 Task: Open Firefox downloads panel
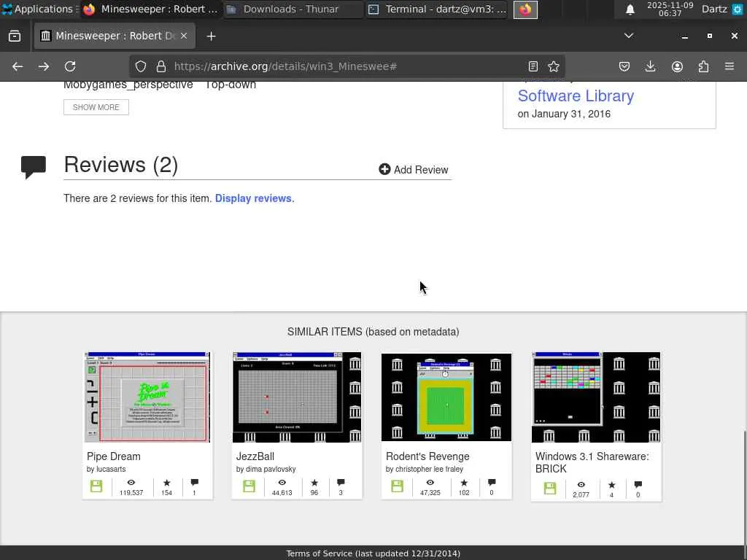pos(650,66)
